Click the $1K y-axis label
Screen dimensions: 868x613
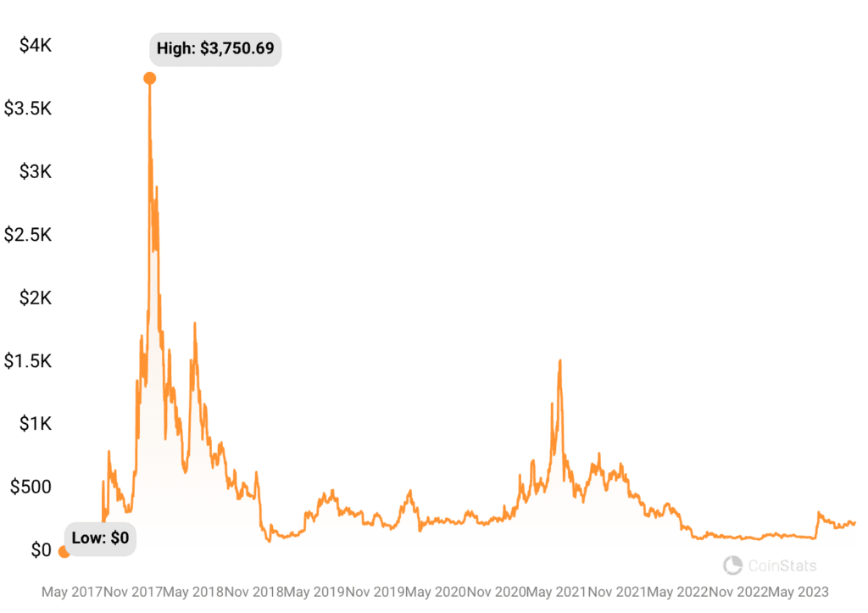coord(36,424)
